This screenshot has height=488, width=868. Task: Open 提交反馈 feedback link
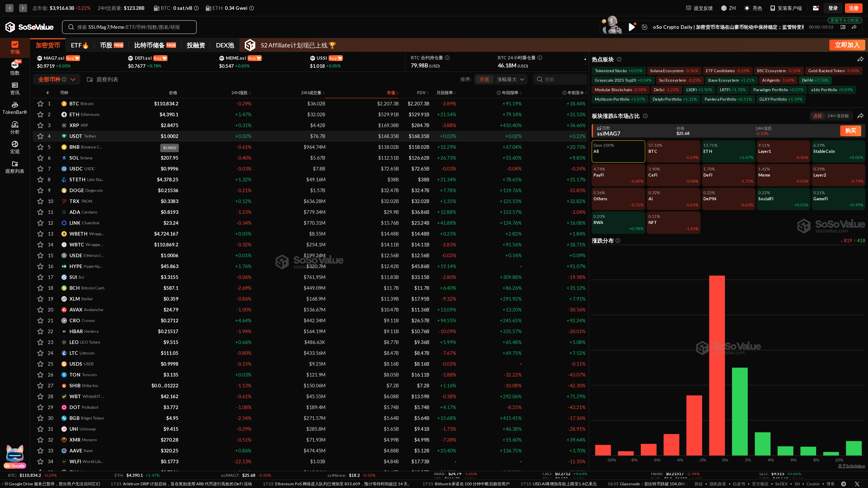pyautogui.click(x=699, y=8)
